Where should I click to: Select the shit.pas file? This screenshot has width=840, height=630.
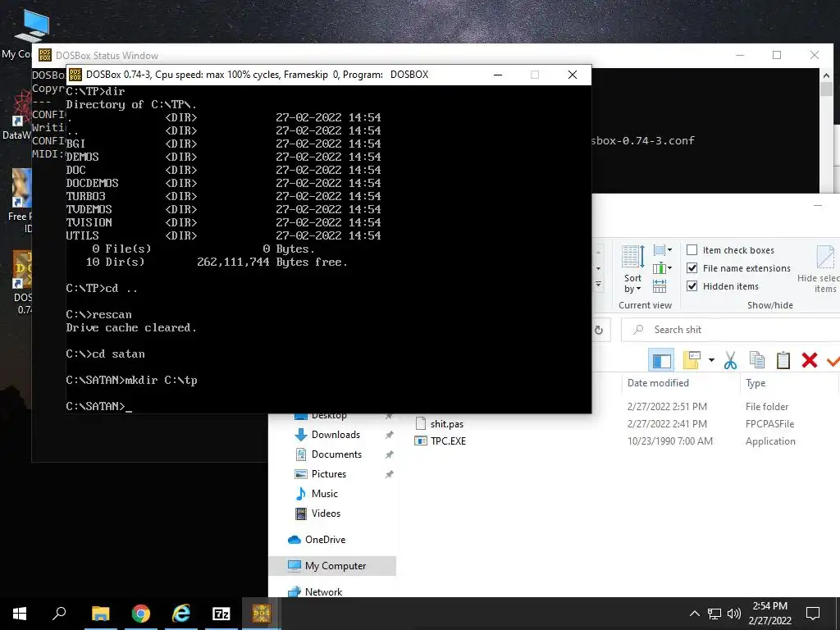pyautogui.click(x=447, y=424)
